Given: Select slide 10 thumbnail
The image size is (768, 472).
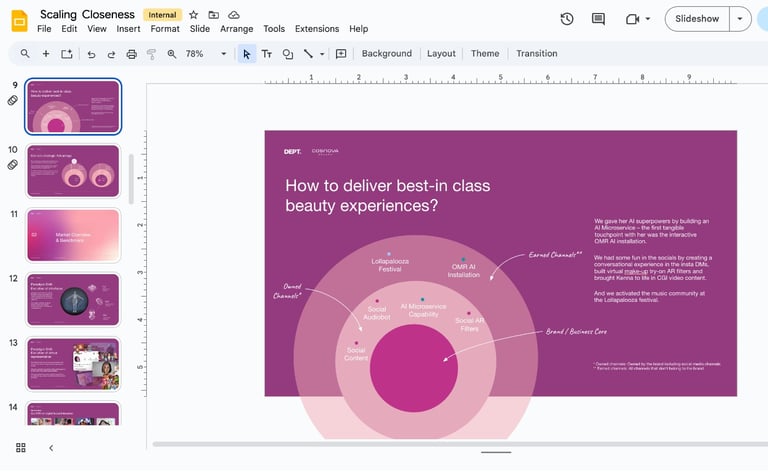Looking at the screenshot, I should click(x=73, y=171).
